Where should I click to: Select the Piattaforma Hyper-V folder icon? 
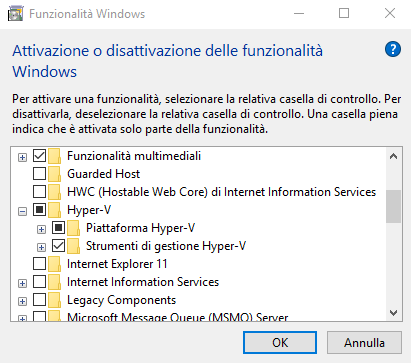[x=74, y=228]
